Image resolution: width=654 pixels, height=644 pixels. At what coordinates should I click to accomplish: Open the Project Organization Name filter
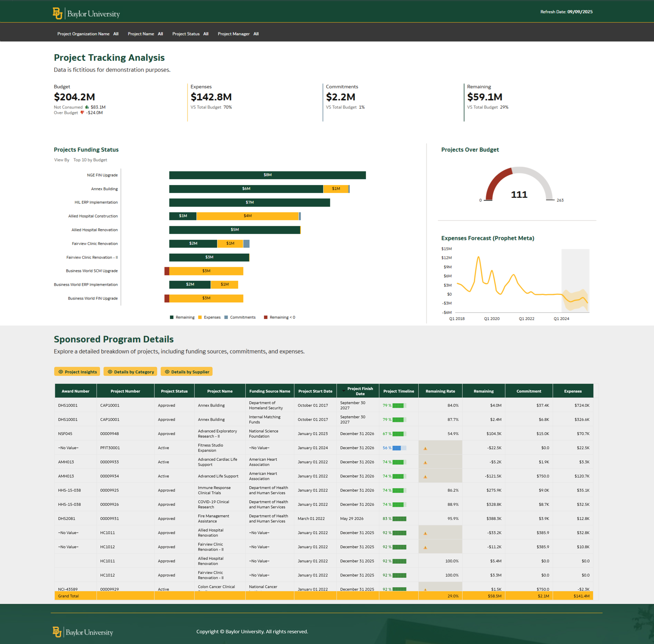click(88, 34)
